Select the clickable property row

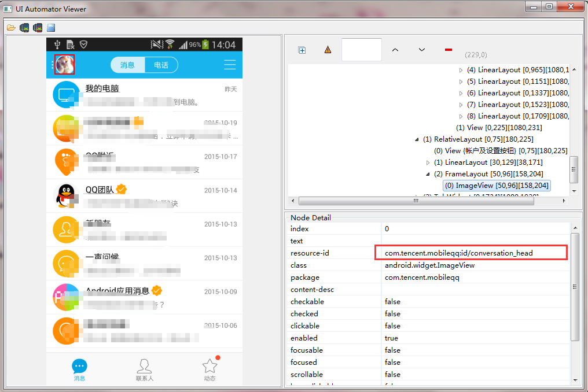tap(429, 326)
